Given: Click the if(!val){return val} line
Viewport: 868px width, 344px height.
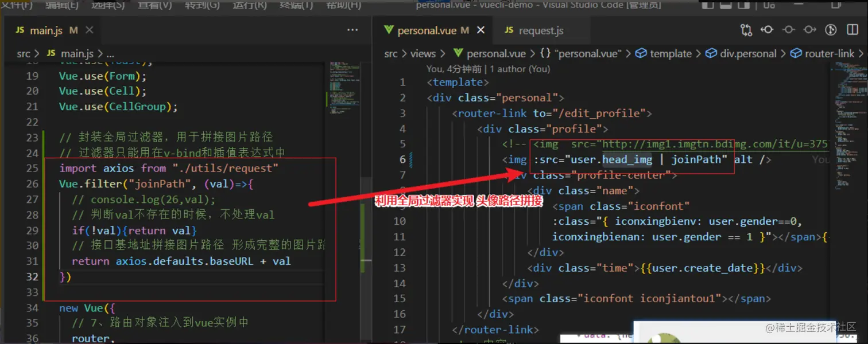Looking at the screenshot, I should tap(134, 230).
